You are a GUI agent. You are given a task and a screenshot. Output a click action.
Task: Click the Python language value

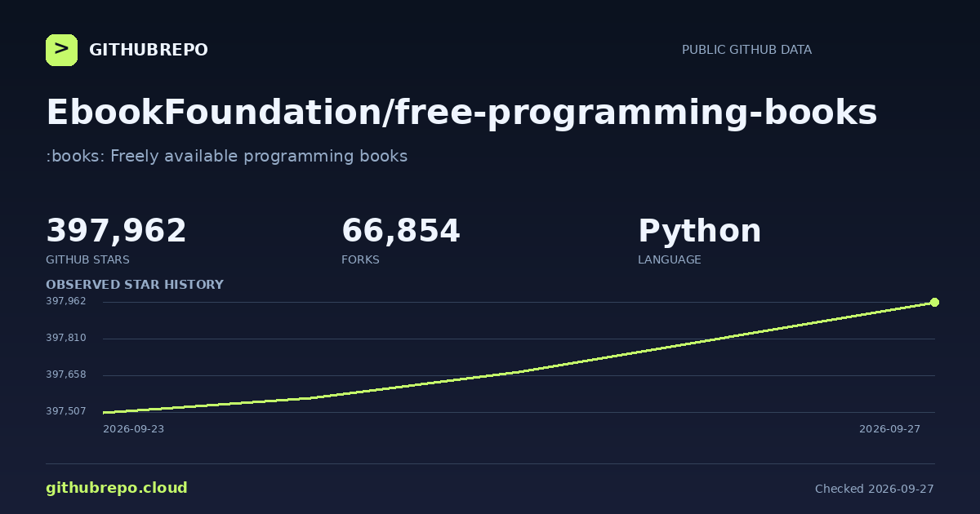[x=699, y=232]
